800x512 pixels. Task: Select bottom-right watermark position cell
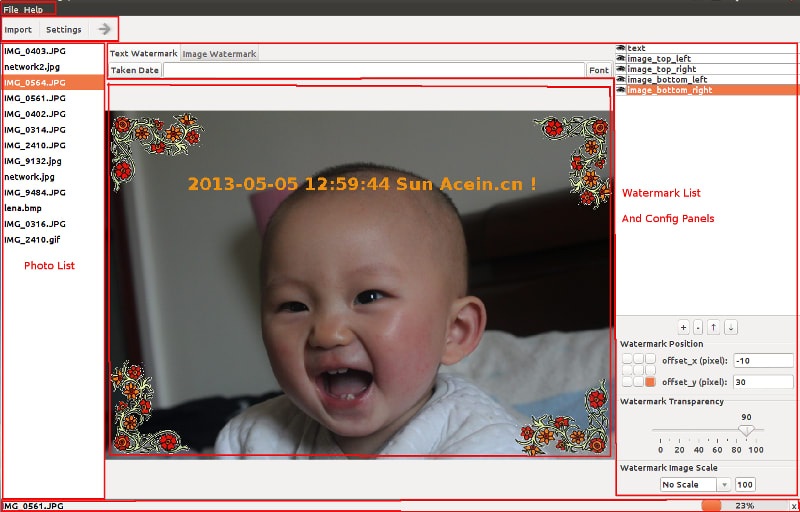(650, 382)
